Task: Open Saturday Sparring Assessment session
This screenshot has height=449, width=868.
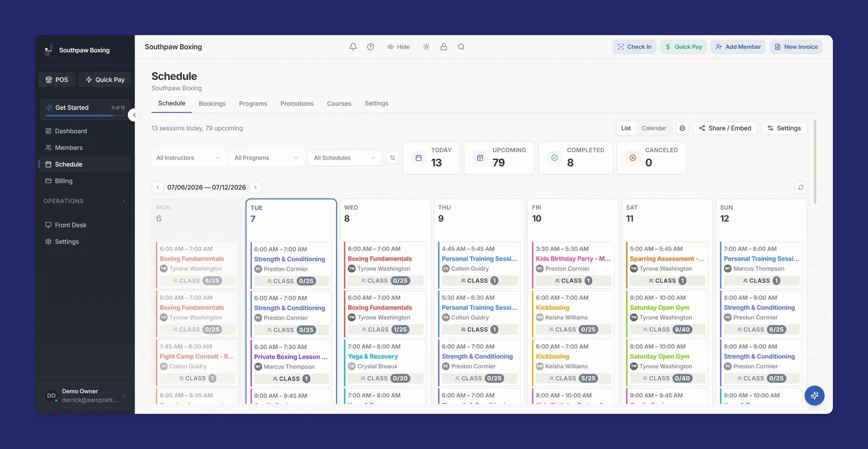Action: pos(667,265)
